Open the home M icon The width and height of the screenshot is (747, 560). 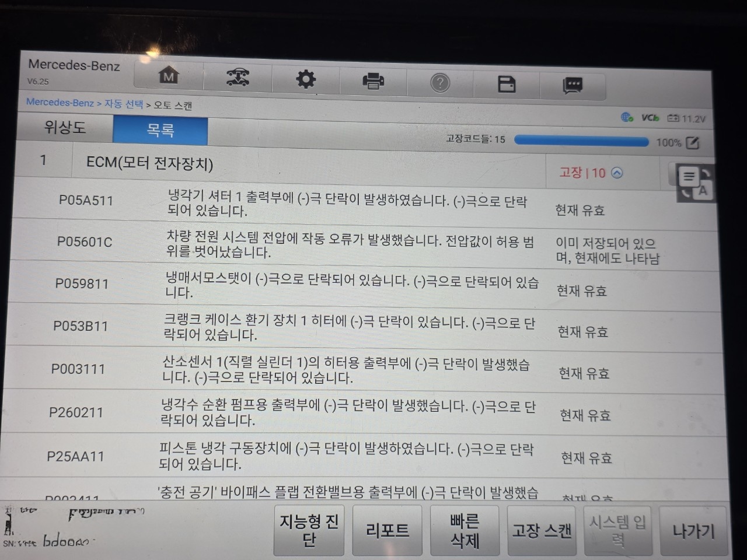(x=169, y=75)
